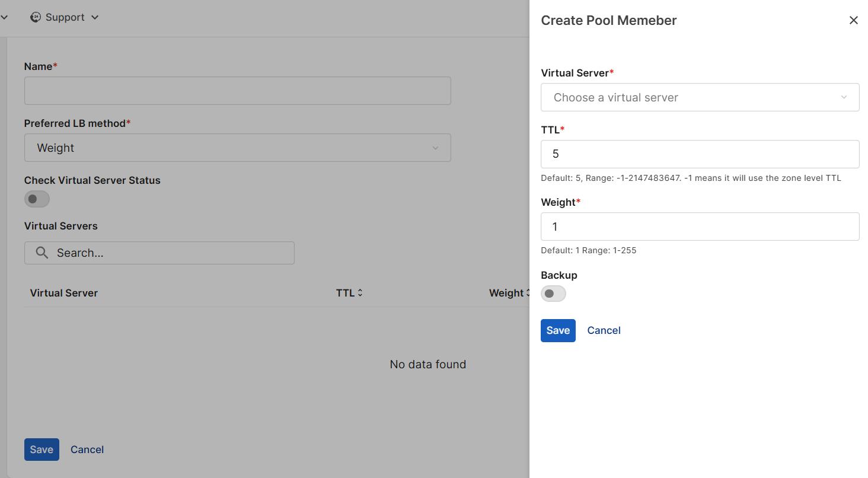Viewport: 868px width, 478px height.
Task: Click the search magnifier icon in Virtual Servers
Action: tap(41, 253)
